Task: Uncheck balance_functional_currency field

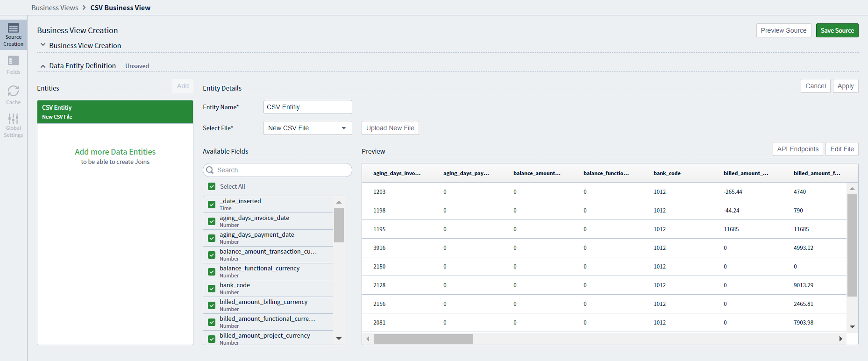Action: pyautogui.click(x=212, y=272)
